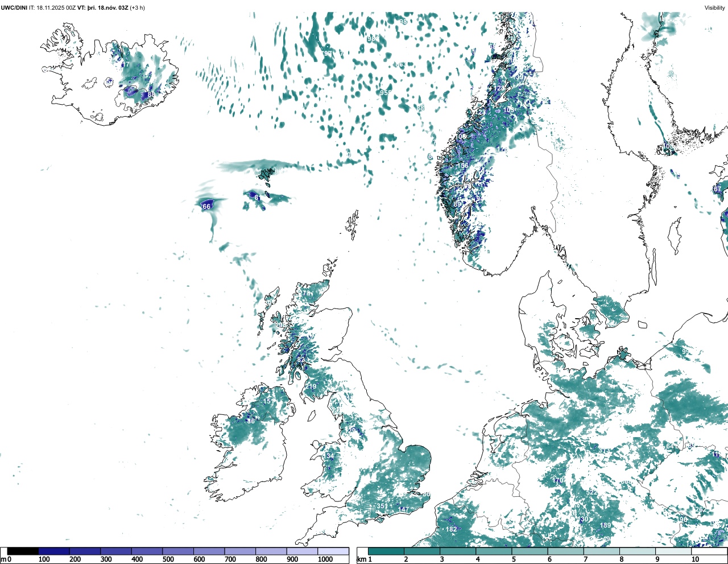Click the 500–600 m purple legend swatch
The image size is (728, 564).
click(x=178, y=551)
